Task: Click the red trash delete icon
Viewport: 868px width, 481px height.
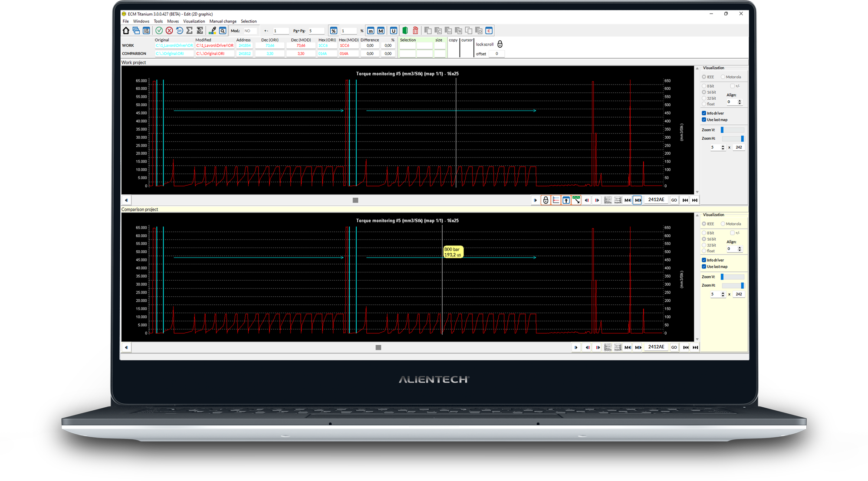Action: click(x=415, y=30)
